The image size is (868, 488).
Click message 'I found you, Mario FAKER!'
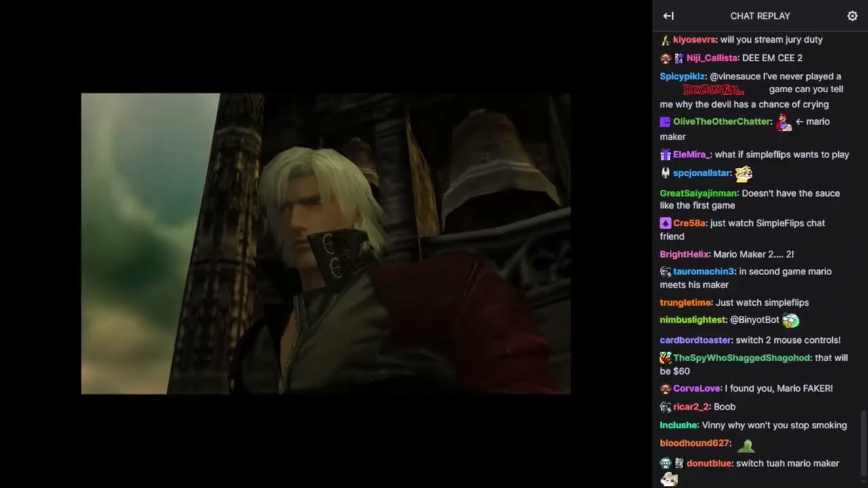778,389
